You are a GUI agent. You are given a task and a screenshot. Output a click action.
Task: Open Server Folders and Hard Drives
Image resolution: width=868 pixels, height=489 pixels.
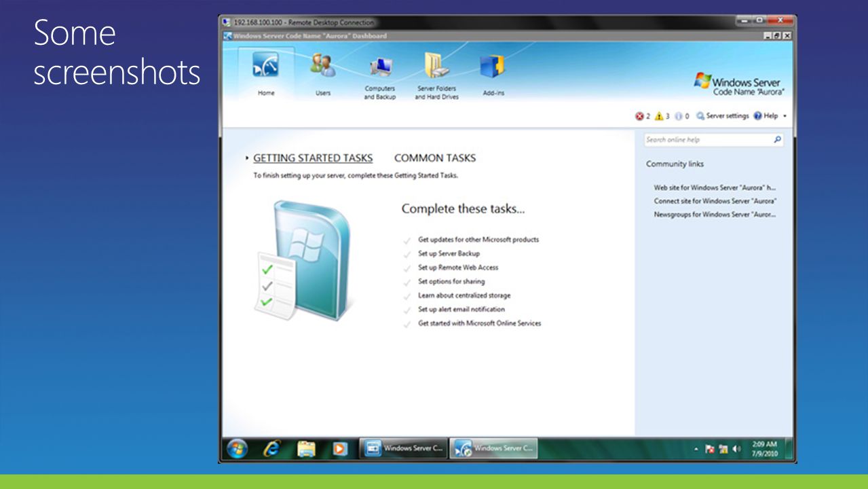(436, 76)
